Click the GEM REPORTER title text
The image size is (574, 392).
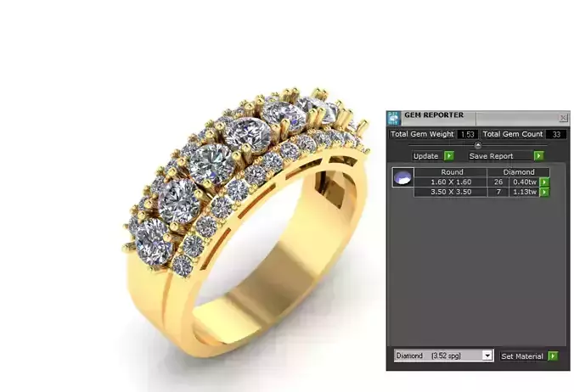[434, 115]
